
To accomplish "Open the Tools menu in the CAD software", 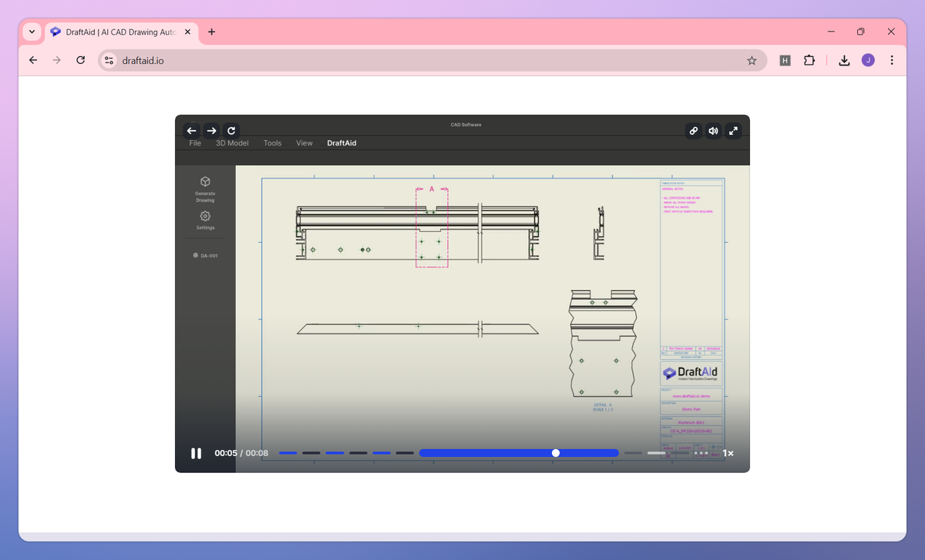I will pyautogui.click(x=272, y=143).
